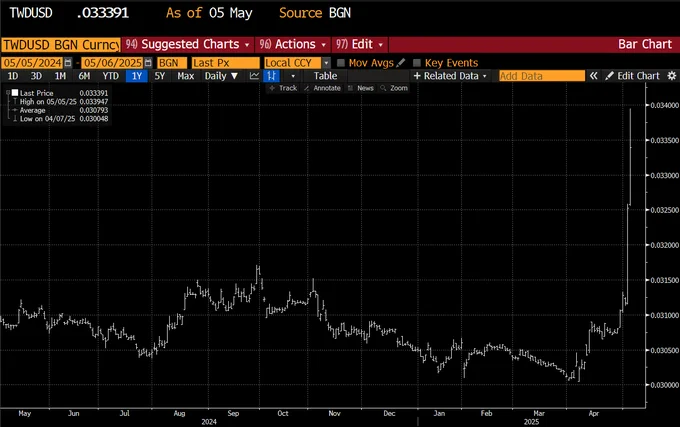Select the Max time range
This screenshot has height=427, width=680.
(x=186, y=76)
